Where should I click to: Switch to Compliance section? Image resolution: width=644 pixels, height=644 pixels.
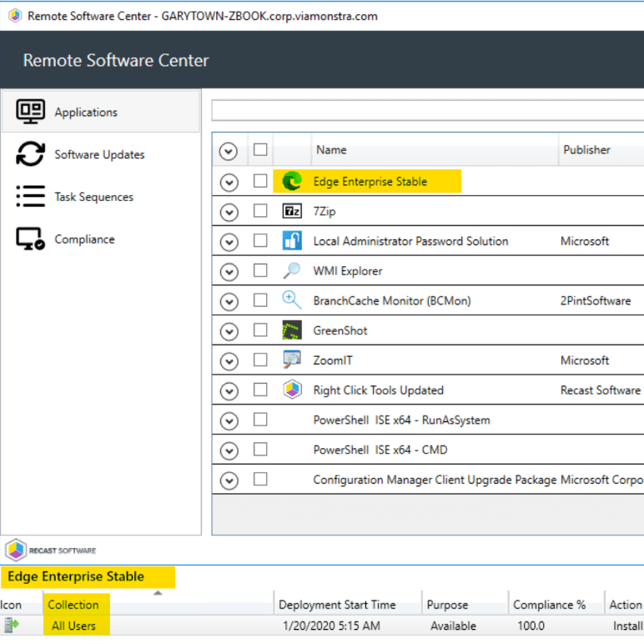(101, 239)
